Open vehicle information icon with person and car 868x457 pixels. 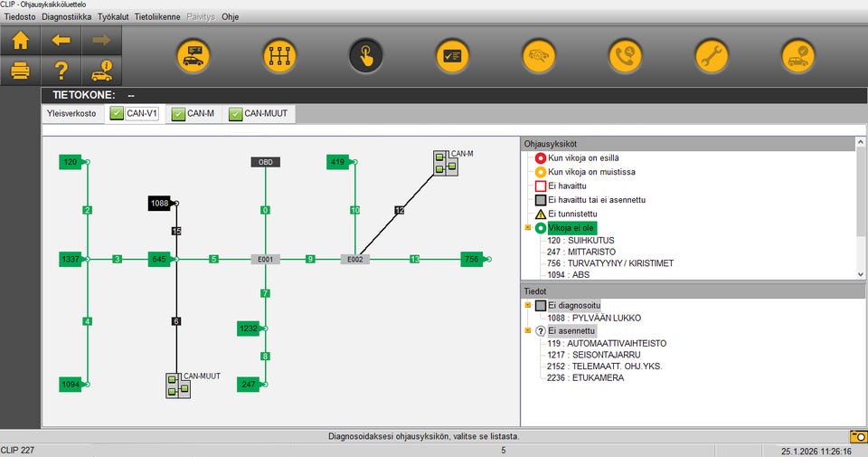[x=101, y=71]
